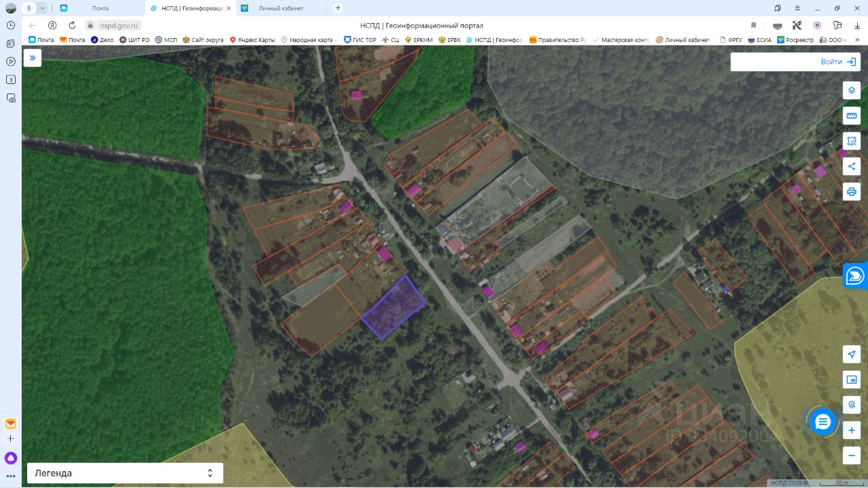The width and height of the screenshot is (868, 488).
Task: Locate my position with navigation arrow
Action: point(852,354)
